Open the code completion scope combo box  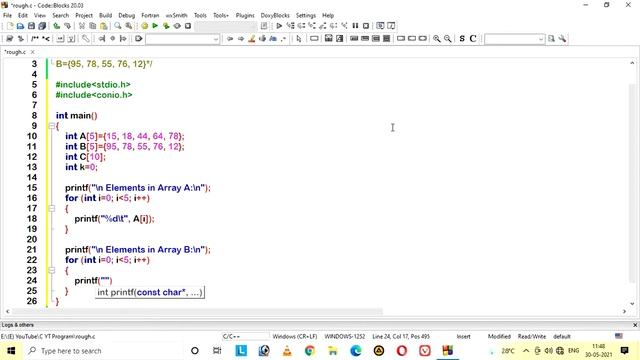182,39
